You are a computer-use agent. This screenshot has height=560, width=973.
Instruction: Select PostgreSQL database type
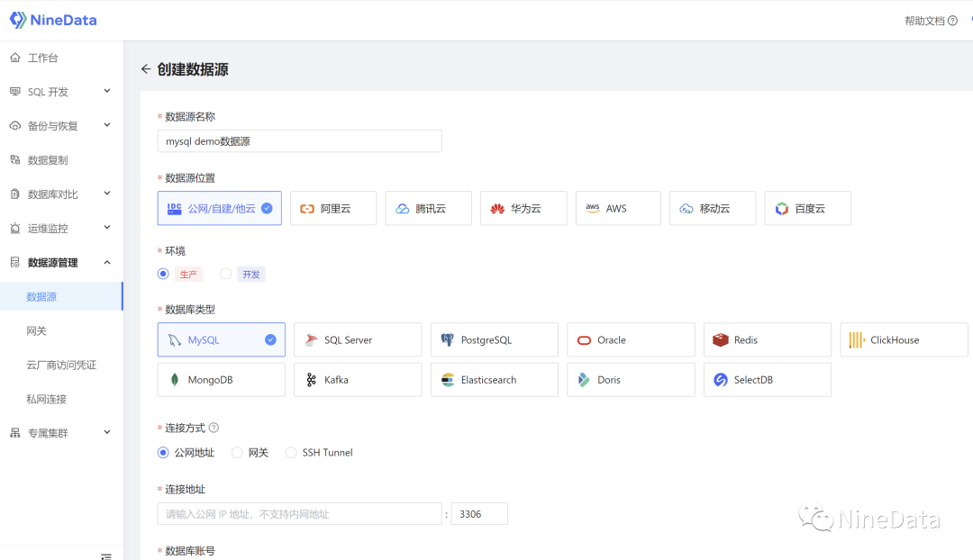495,339
